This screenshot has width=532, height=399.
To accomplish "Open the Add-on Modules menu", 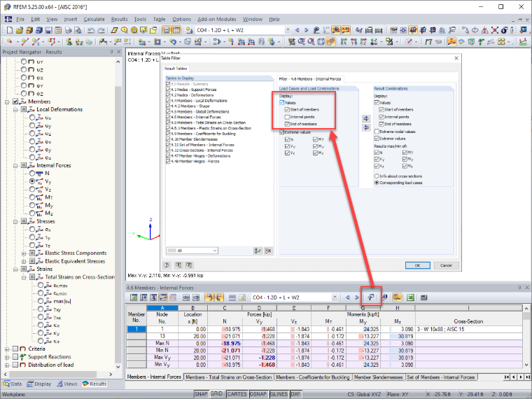I will click(216, 20).
